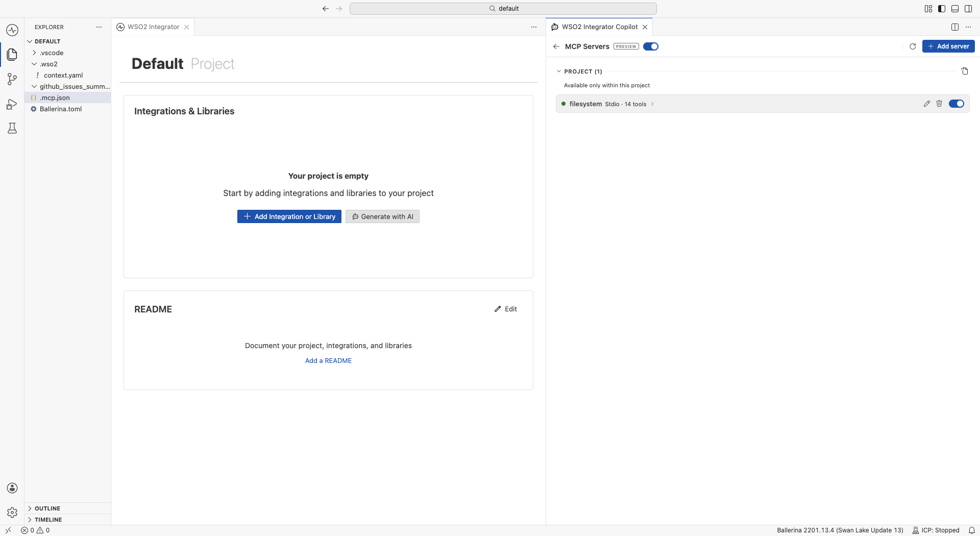The width and height of the screenshot is (980, 536).
Task: Delete the filesystem server with trash icon
Action: pos(939,104)
